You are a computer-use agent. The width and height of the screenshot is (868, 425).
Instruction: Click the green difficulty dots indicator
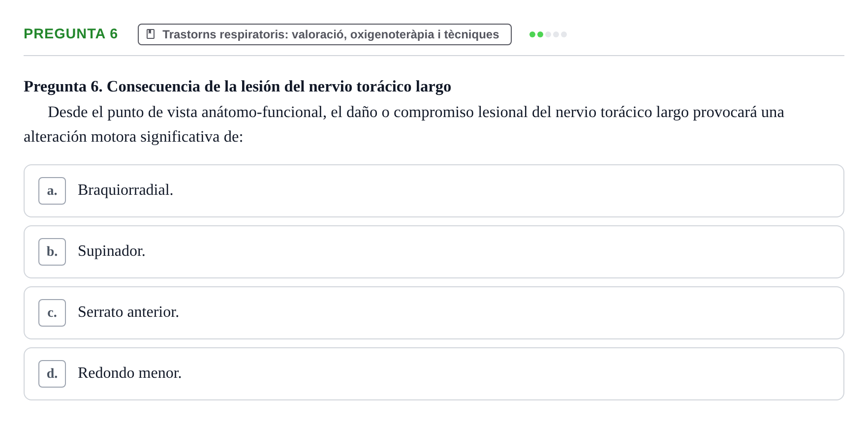click(548, 34)
